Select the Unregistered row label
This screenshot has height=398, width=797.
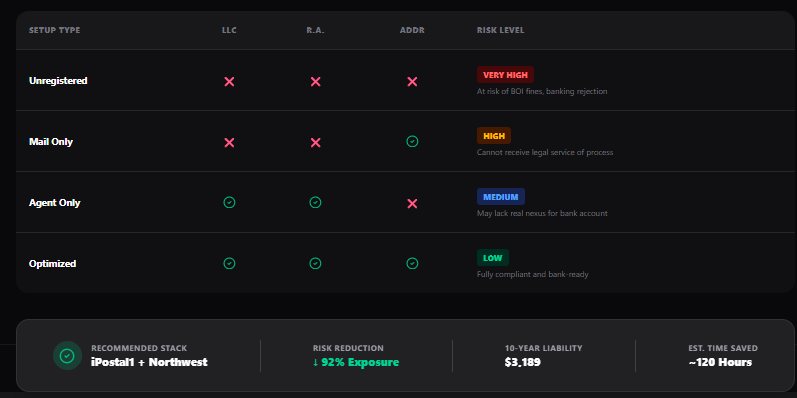(58, 81)
